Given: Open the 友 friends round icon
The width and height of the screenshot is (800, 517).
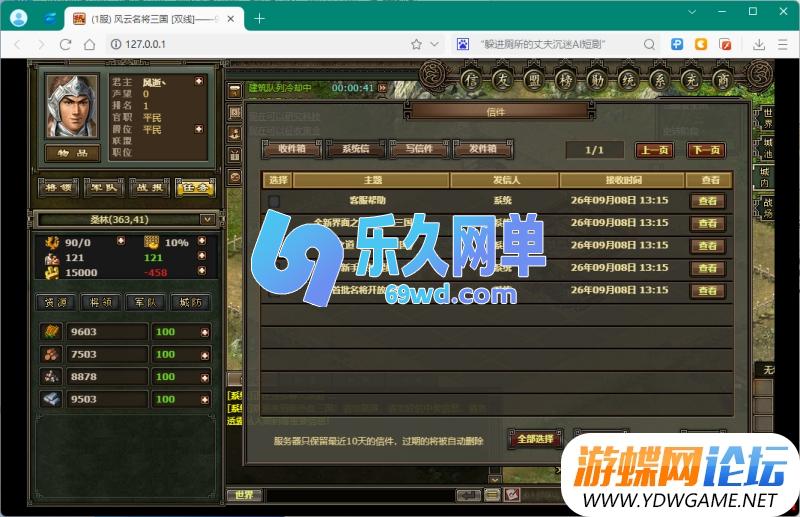Looking at the screenshot, I should click(502, 80).
